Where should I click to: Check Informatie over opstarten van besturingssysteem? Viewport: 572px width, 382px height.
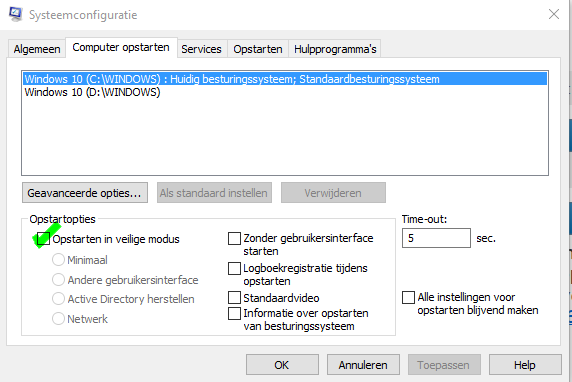click(234, 313)
